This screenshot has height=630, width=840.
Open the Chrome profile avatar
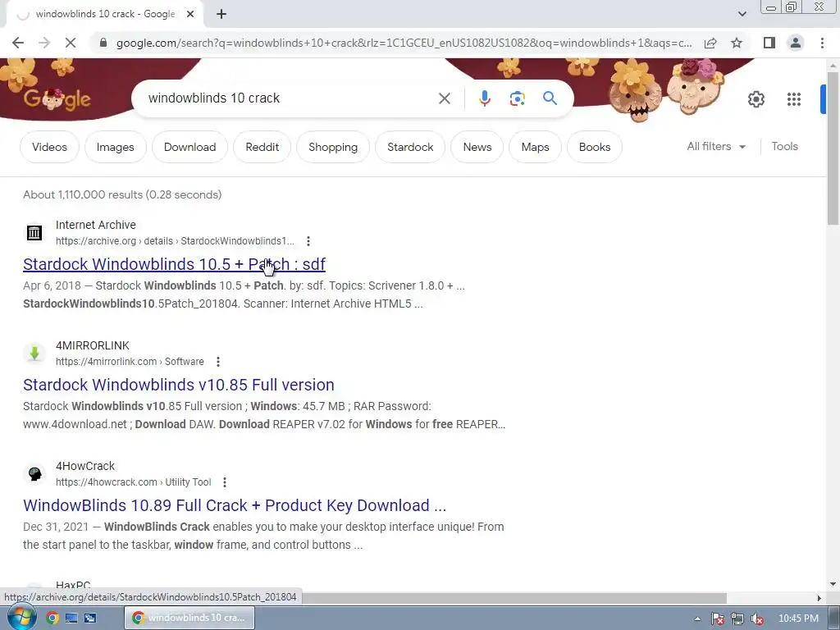coord(796,43)
